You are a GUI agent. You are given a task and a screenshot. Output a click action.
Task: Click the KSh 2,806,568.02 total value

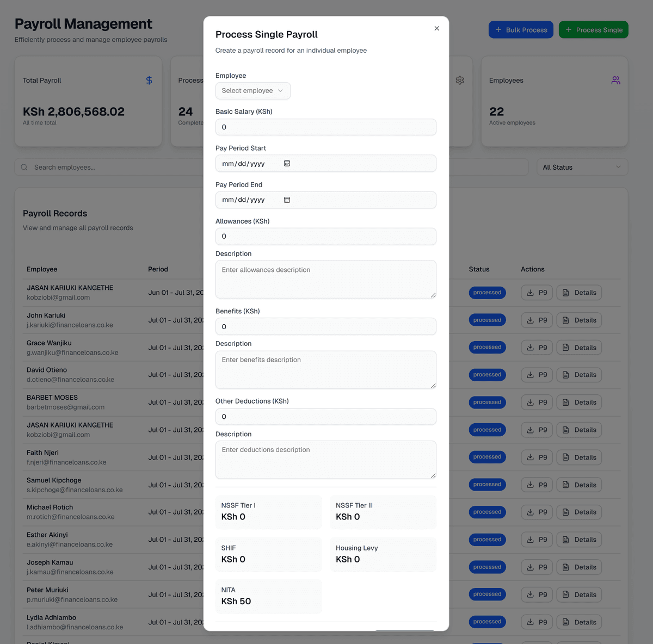click(x=73, y=112)
